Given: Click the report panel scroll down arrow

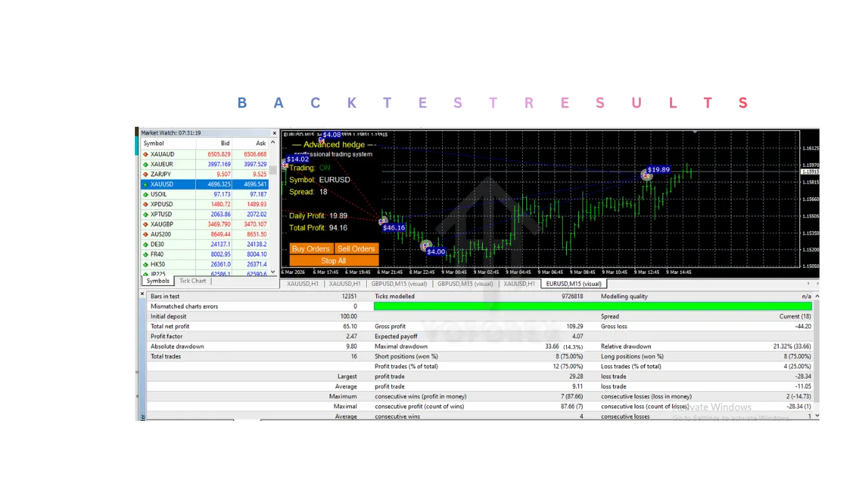Looking at the screenshot, I should click(816, 415).
